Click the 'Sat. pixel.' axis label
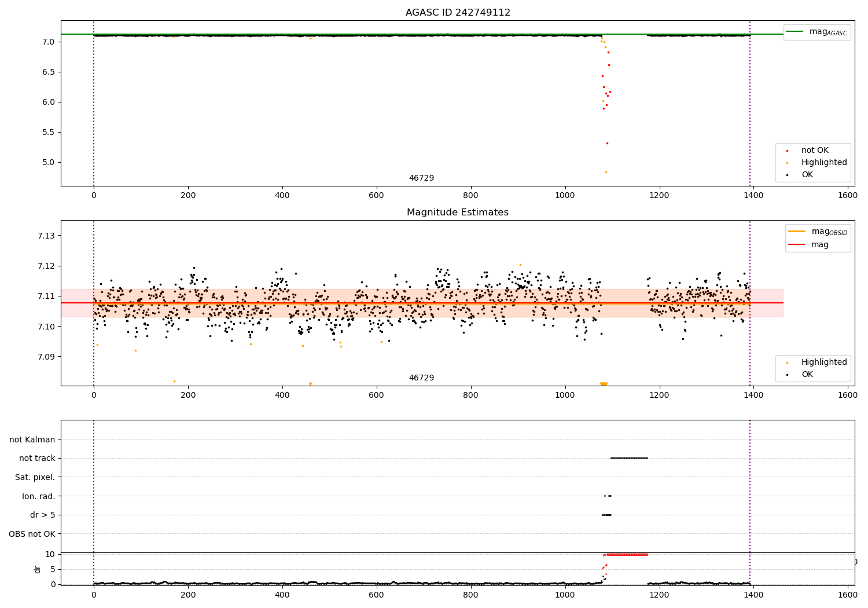The image size is (868, 608). pyautogui.click(x=35, y=477)
